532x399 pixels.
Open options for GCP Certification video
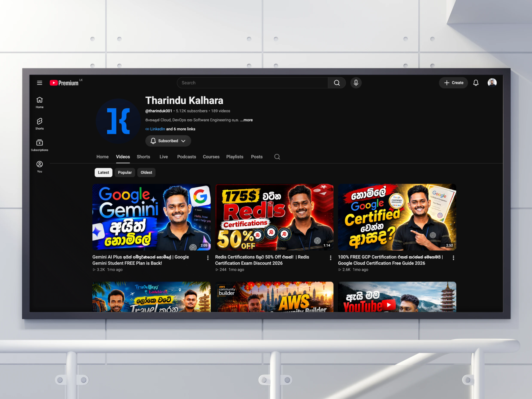click(453, 258)
